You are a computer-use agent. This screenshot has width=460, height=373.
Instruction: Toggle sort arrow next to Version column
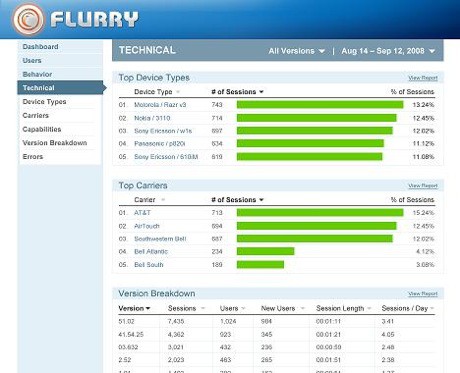[x=148, y=308]
